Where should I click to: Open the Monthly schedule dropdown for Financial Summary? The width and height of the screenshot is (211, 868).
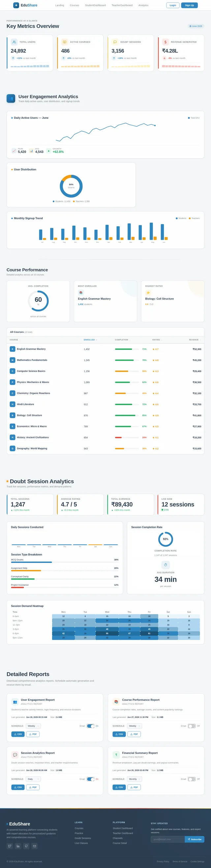click(x=135, y=779)
